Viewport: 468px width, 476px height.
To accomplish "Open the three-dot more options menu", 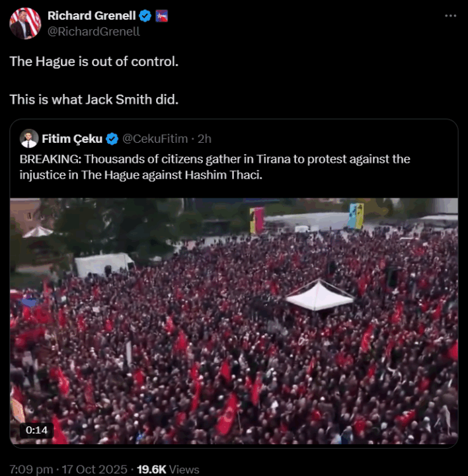I will coord(450,16).
